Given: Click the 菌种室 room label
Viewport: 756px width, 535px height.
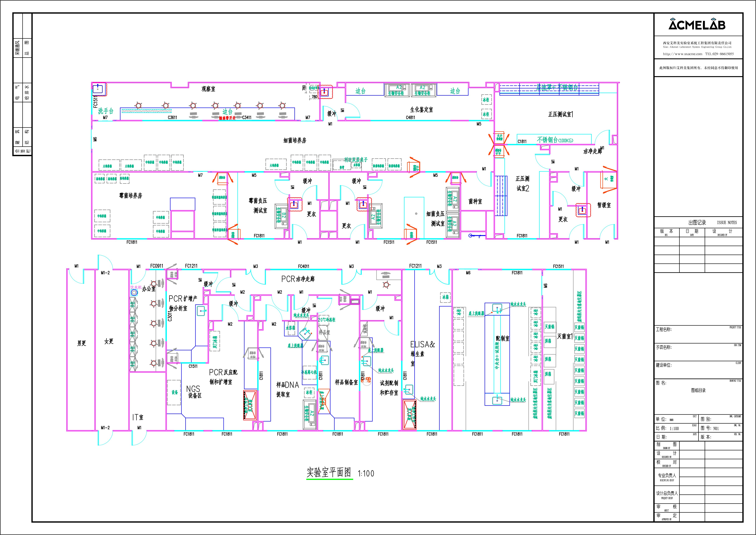Looking at the screenshot, I should coord(475,201).
